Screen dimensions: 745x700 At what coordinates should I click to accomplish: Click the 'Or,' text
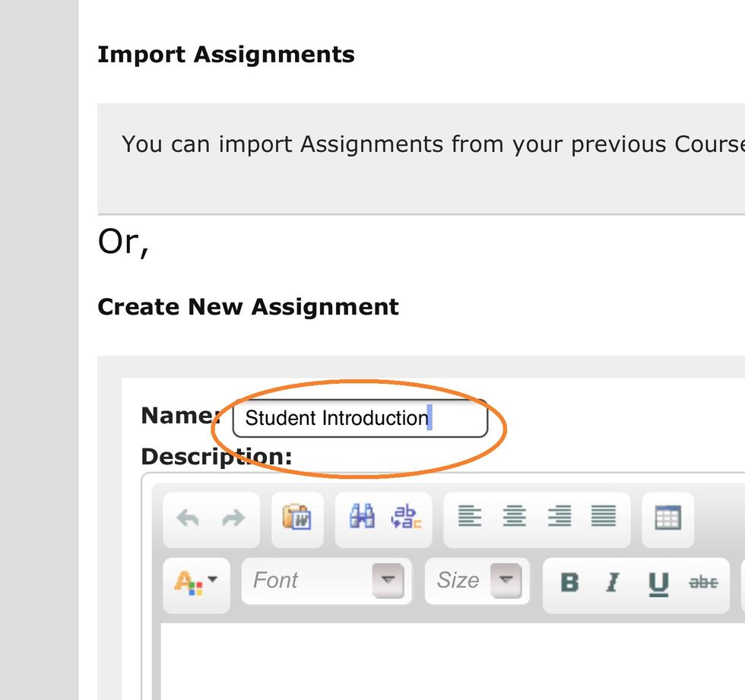[x=123, y=242]
